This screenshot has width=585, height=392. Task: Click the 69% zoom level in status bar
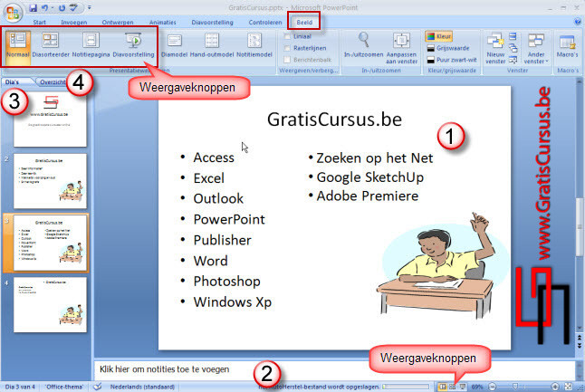[477, 387]
